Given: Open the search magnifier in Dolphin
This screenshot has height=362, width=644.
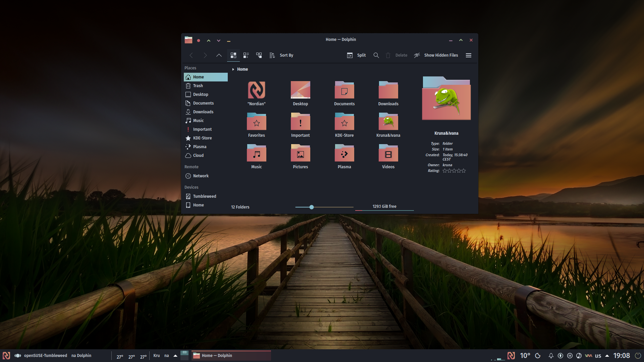Looking at the screenshot, I should coord(376,55).
